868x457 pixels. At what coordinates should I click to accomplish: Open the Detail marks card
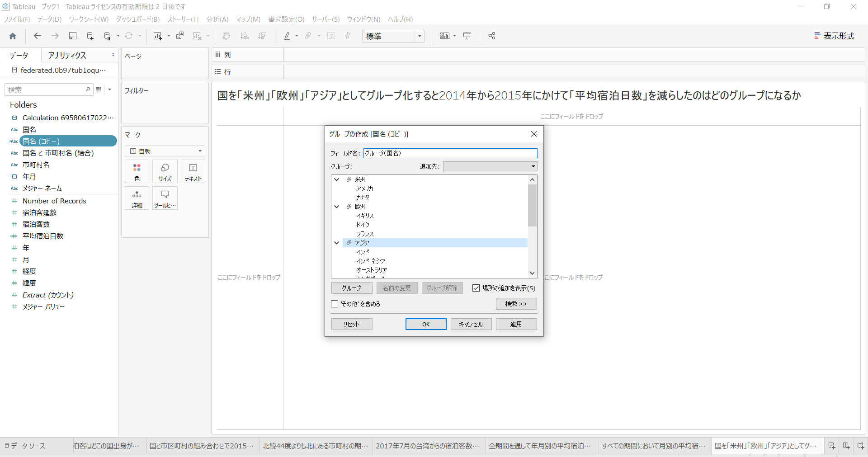[137, 198]
